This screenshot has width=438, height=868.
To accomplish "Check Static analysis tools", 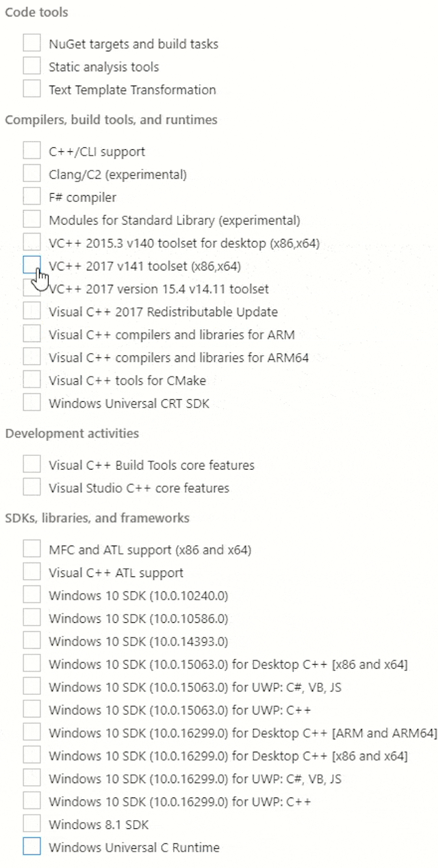I will pos(31,66).
